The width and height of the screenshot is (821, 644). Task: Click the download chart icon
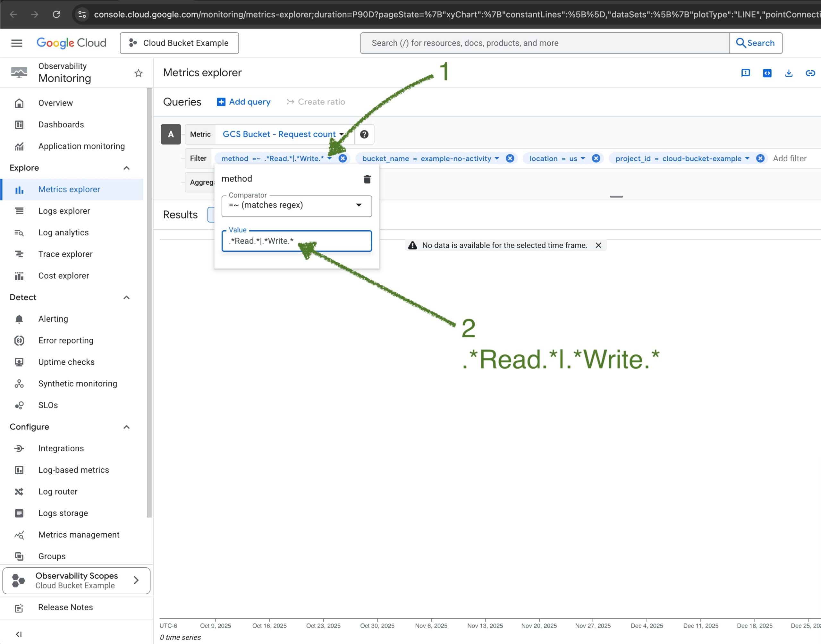(x=788, y=73)
